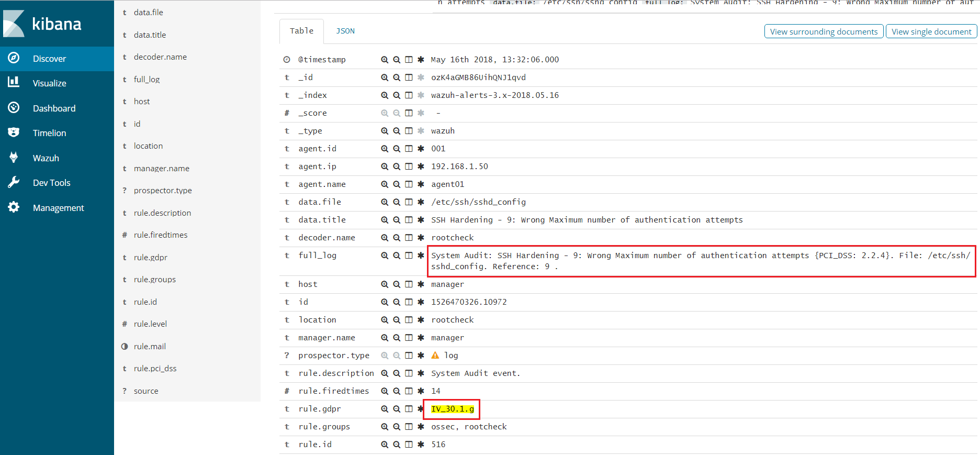Open View surrounding documents
This screenshot has width=980, height=455.
point(824,31)
